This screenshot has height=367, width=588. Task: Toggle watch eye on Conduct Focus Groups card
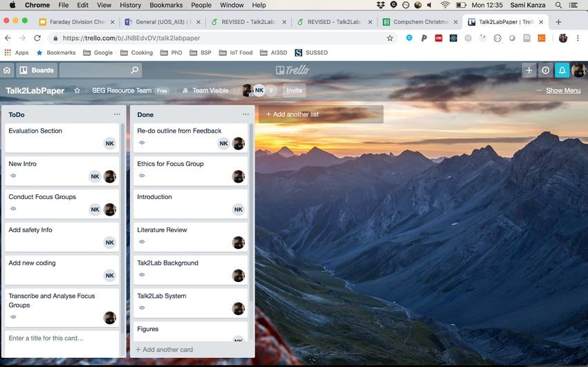tap(13, 209)
